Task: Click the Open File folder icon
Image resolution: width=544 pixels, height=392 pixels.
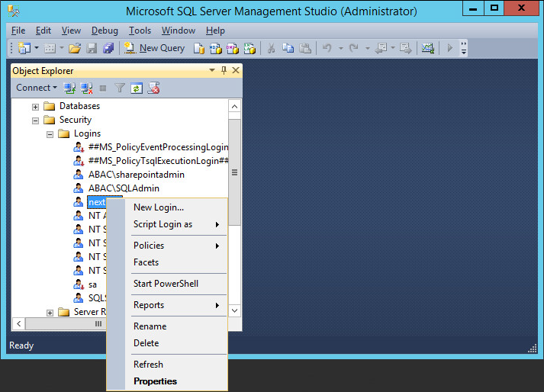Action: 74,48
